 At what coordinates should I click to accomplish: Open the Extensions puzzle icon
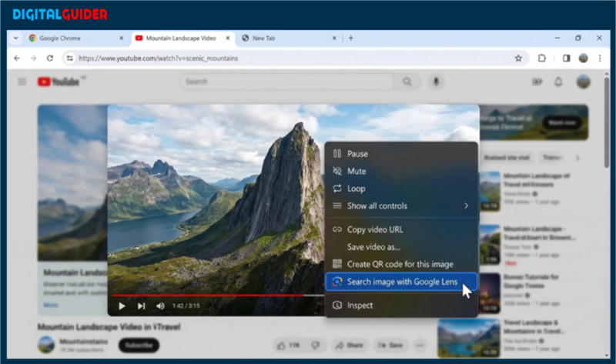coord(542,58)
